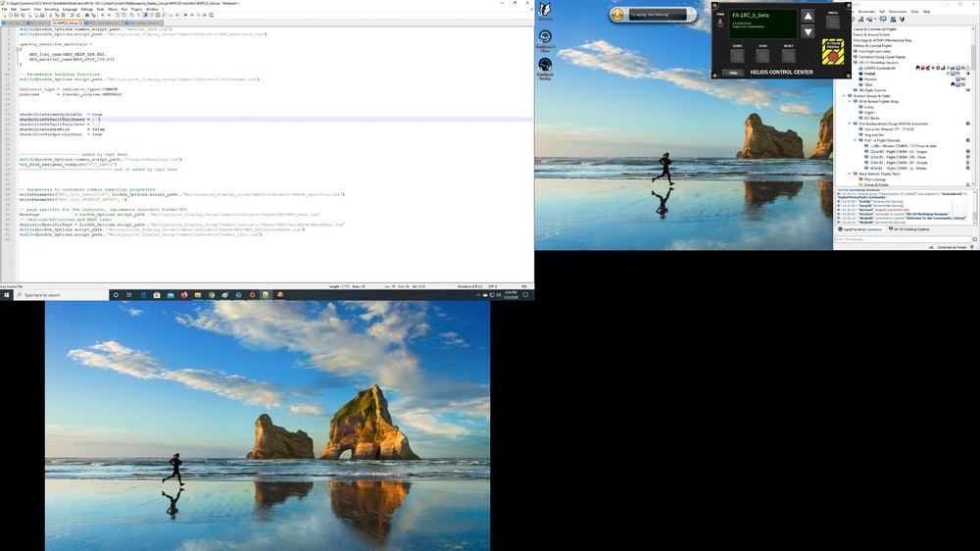Collapse the 91st Bombardment Group channel
The image size is (980, 551).
[850, 124]
